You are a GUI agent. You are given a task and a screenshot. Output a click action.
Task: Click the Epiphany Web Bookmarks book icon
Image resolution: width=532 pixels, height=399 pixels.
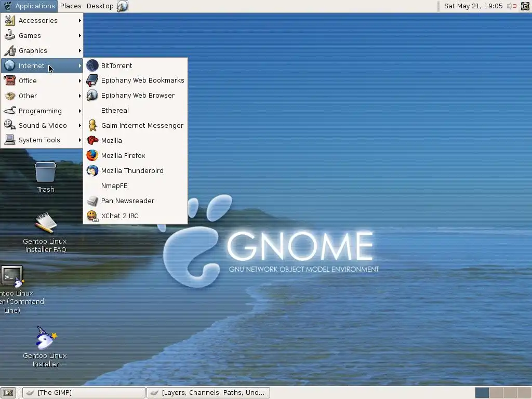coord(92,81)
